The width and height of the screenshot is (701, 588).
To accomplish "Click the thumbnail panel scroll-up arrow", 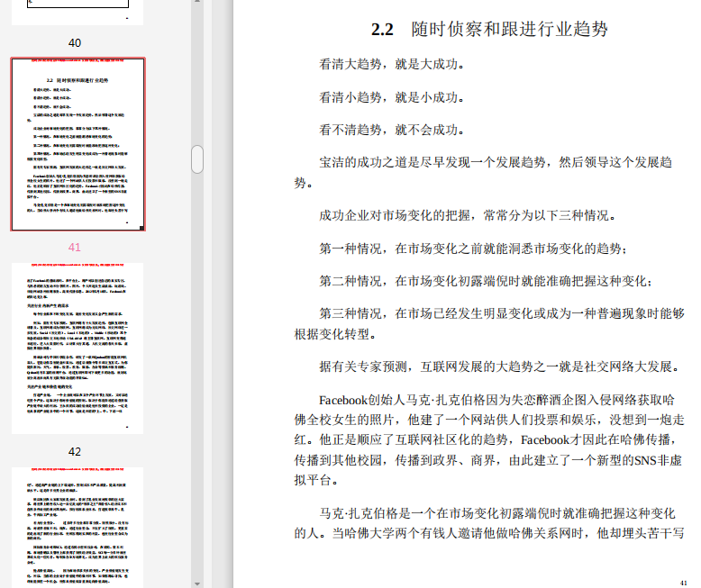I will point(197,2).
